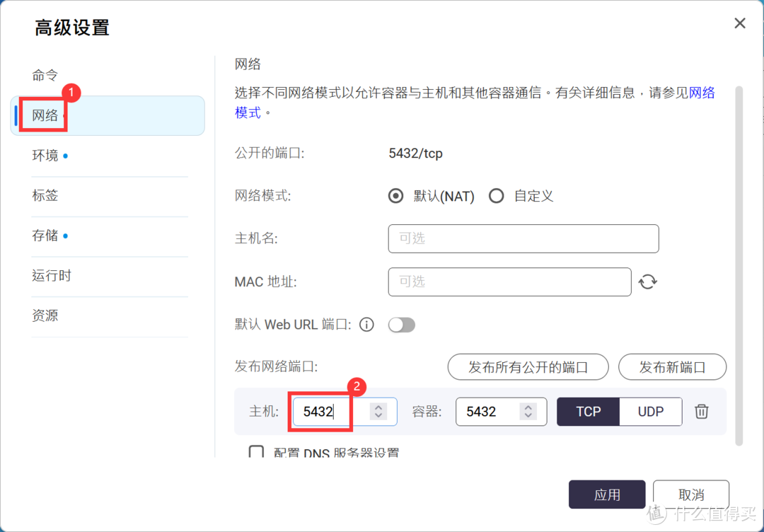Close the 高级设置 dialog

tap(739, 23)
